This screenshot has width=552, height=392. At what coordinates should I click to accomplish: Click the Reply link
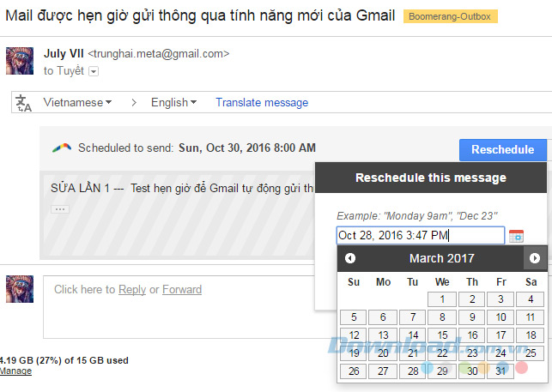[132, 289]
